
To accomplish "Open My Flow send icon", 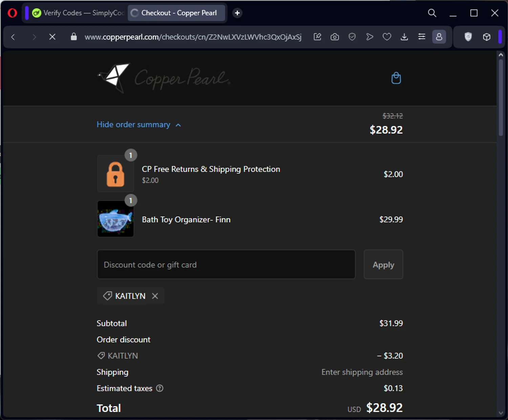I will click(369, 37).
